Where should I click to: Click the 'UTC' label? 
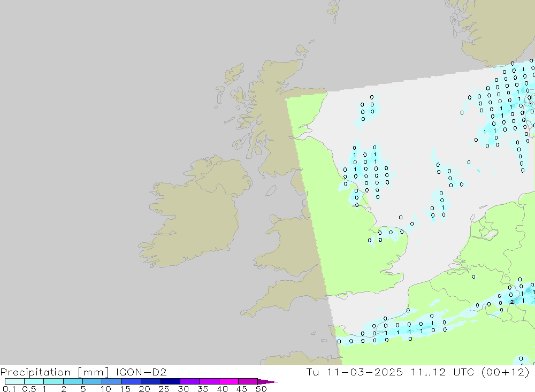click(x=464, y=372)
